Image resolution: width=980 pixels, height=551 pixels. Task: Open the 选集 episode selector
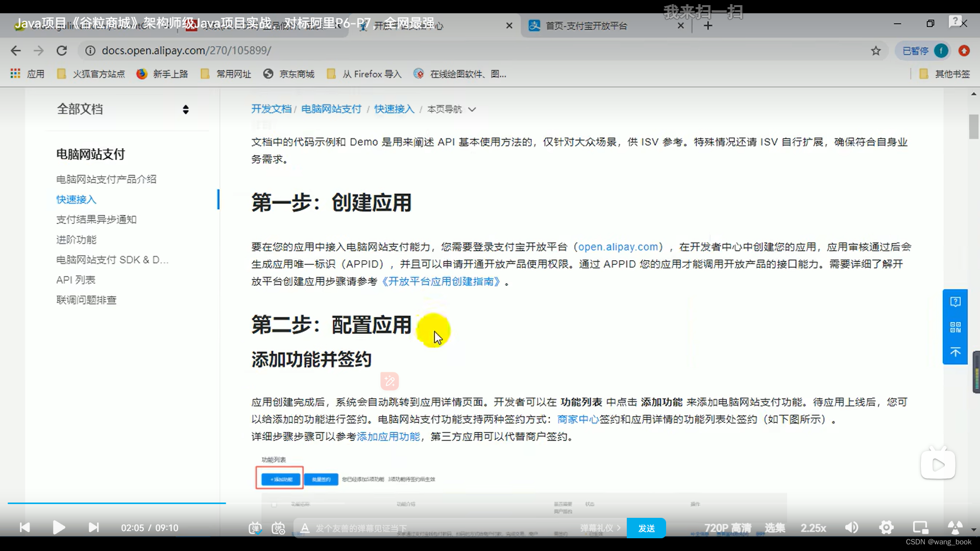click(775, 528)
